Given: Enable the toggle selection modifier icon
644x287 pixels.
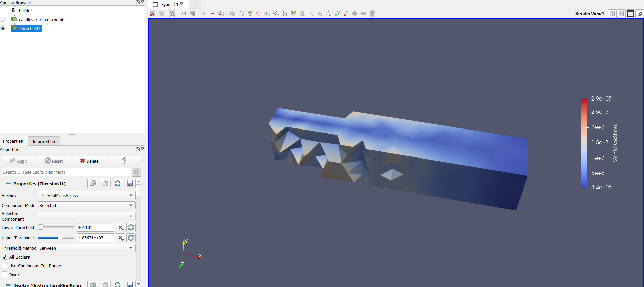Looking at the screenshot, I should coord(221,13).
